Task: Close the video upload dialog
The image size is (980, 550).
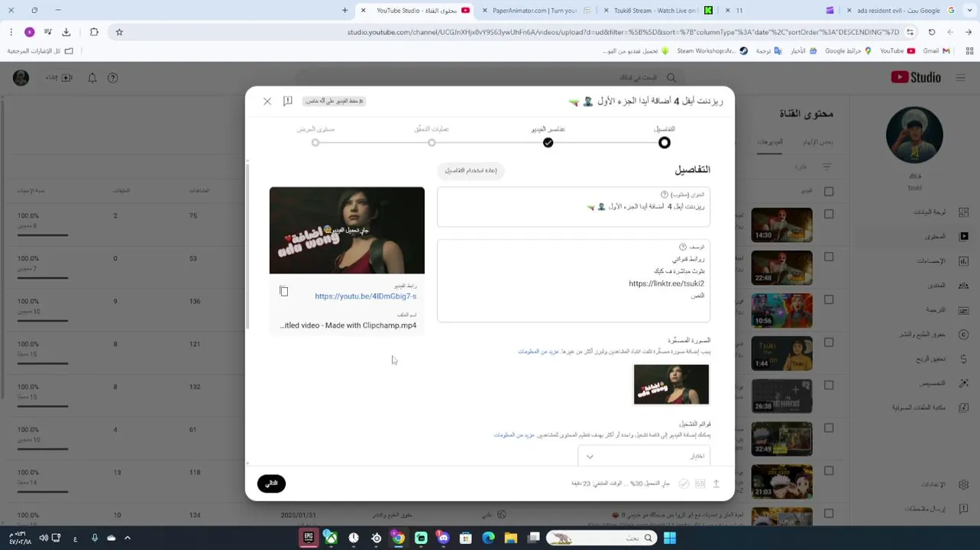Action: pyautogui.click(x=267, y=101)
